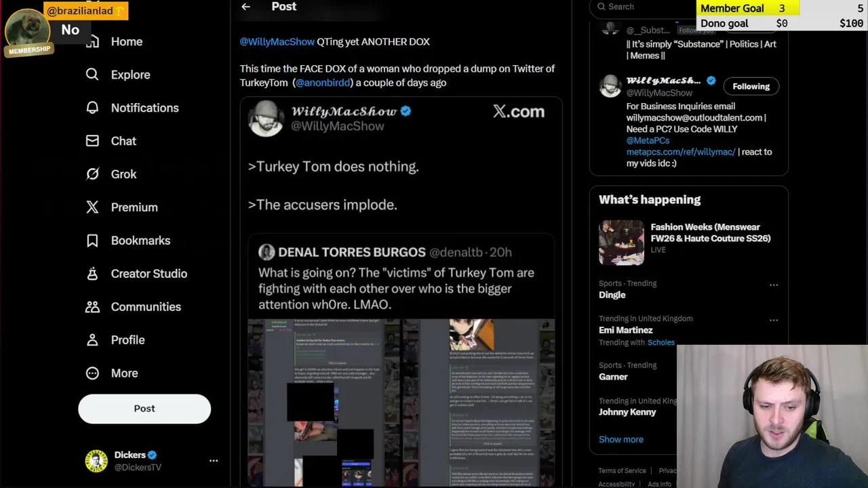This screenshot has height=488, width=868.
Task: Click DENAL TORRES BURGOS small avatar
Action: tap(266, 252)
